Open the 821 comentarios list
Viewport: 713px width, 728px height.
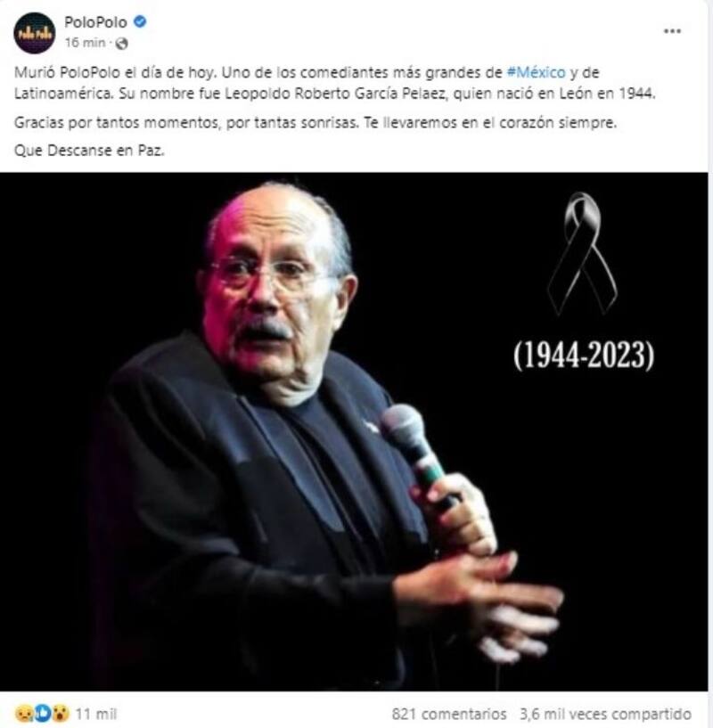(448, 714)
